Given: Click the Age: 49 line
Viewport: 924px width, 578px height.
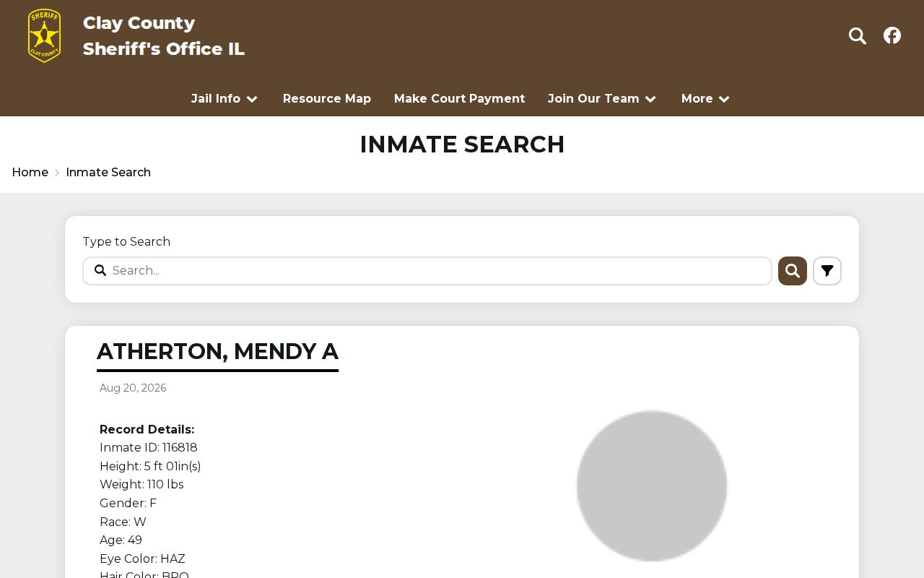Looking at the screenshot, I should [121, 540].
